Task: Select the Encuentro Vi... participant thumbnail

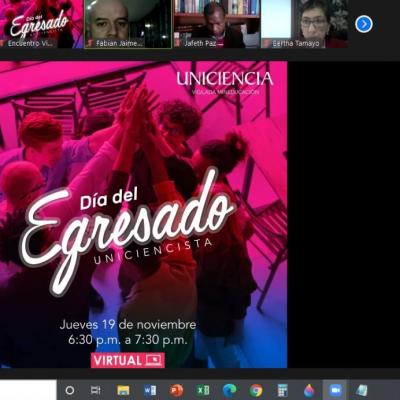Action: pyautogui.click(x=41, y=24)
